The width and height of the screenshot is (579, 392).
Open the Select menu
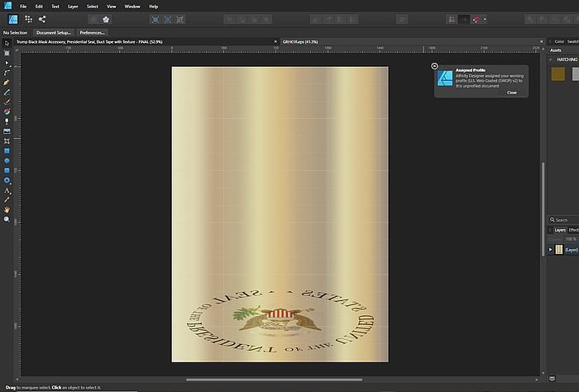point(93,7)
